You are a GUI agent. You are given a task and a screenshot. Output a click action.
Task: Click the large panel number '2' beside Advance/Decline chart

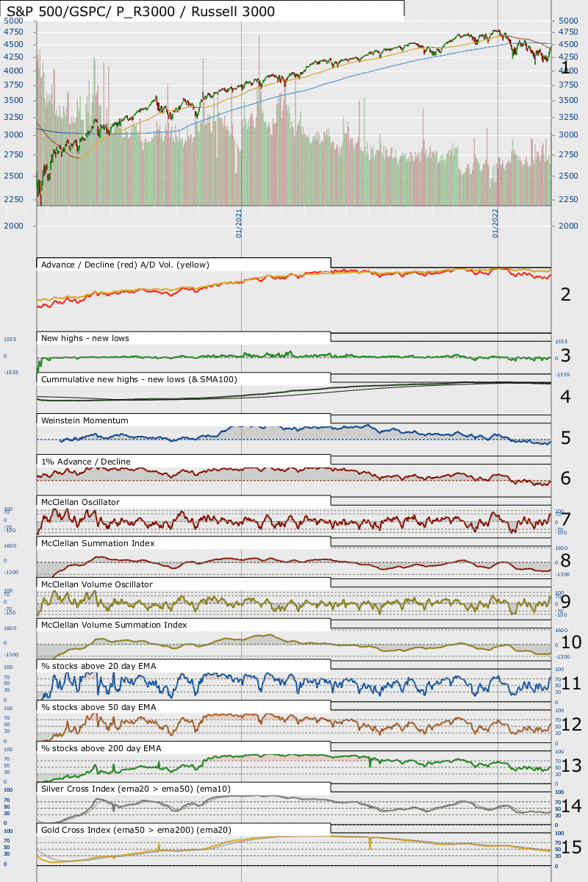(565, 295)
